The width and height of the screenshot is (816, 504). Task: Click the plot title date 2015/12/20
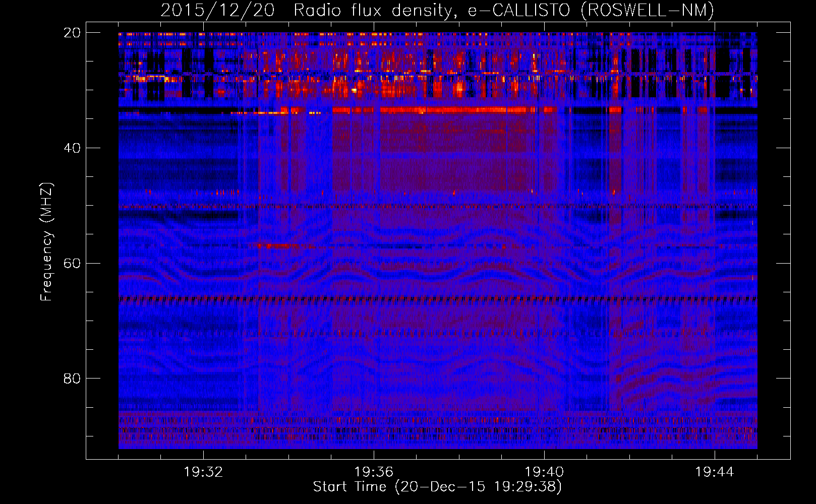coord(217,10)
